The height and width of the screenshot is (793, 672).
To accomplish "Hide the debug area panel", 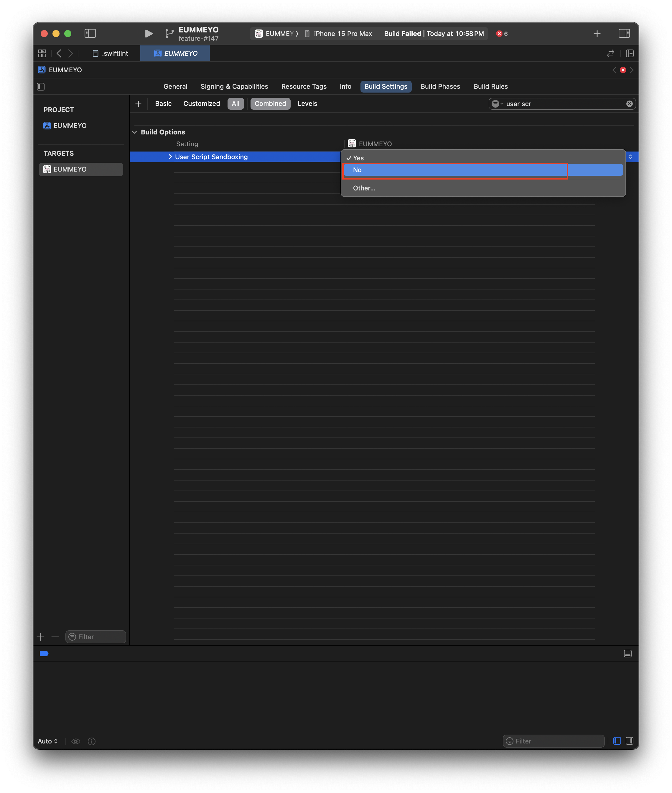I will click(627, 654).
